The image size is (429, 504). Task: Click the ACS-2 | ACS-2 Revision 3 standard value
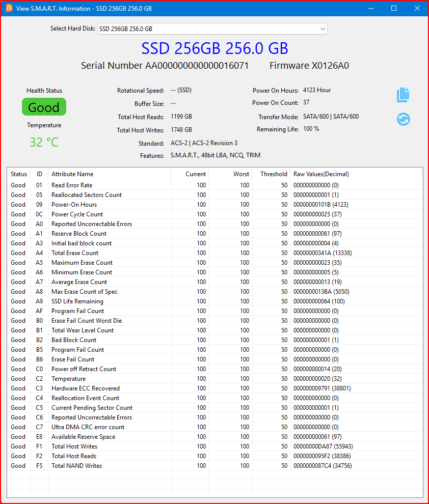204,143
